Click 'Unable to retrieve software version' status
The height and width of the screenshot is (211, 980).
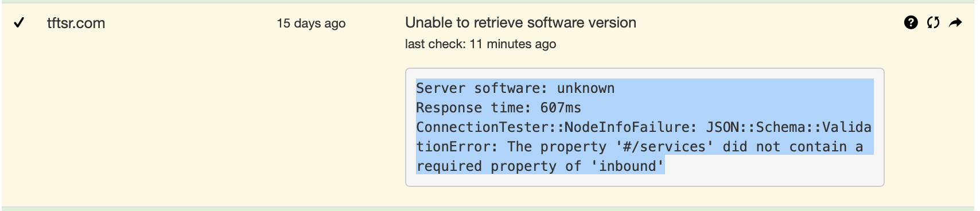tap(520, 22)
